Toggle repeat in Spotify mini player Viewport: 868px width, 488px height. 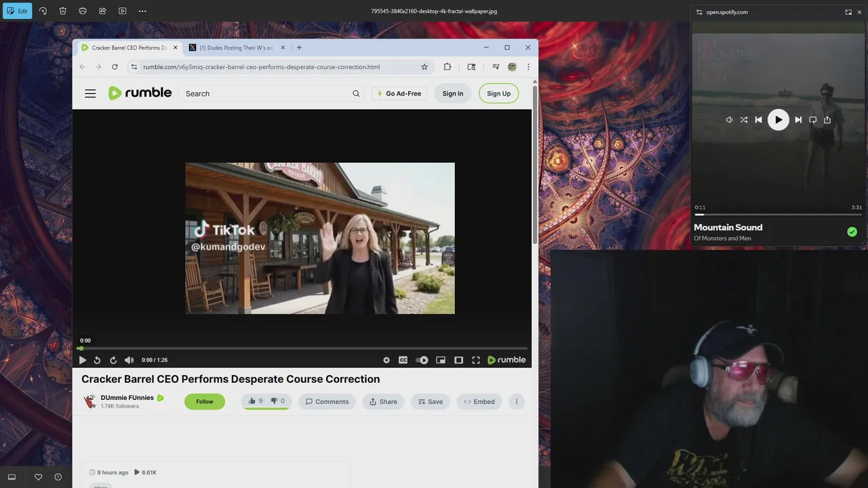(x=812, y=120)
